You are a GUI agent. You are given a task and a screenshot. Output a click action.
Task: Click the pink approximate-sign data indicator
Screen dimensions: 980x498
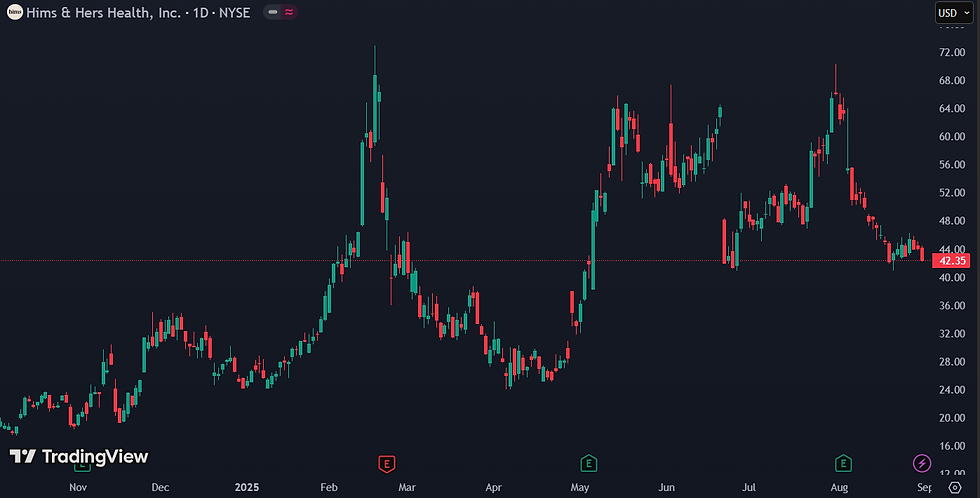point(289,12)
